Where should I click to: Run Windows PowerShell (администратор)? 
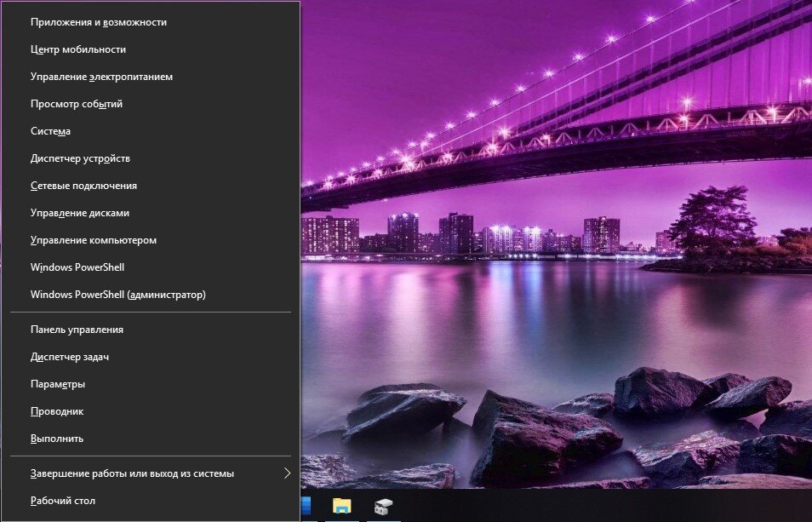tap(150, 295)
